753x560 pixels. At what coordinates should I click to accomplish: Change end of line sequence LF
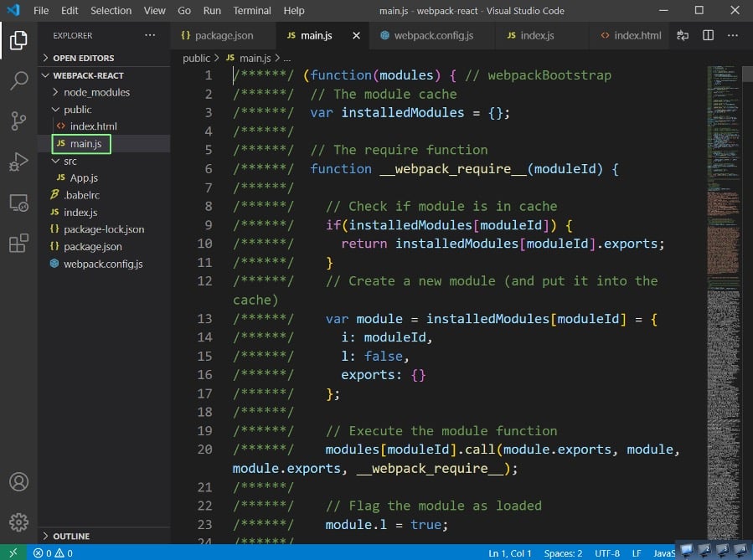coord(637,553)
